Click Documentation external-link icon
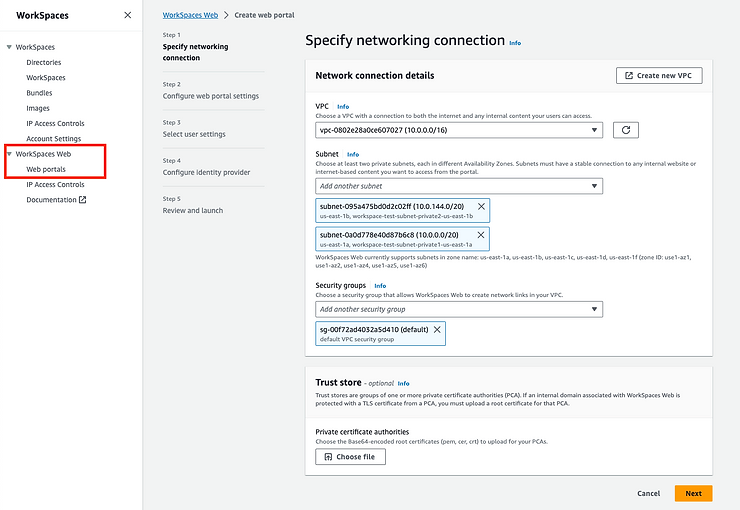This screenshot has height=510, width=740. click(83, 200)
